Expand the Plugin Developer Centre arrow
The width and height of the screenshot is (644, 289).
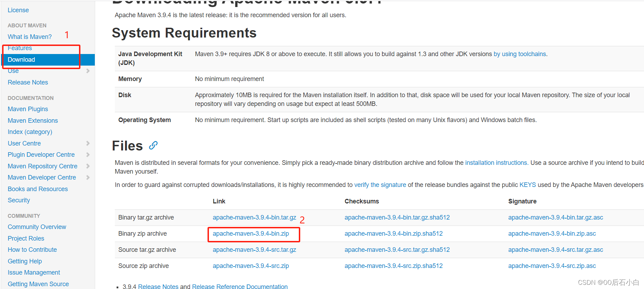88,155
